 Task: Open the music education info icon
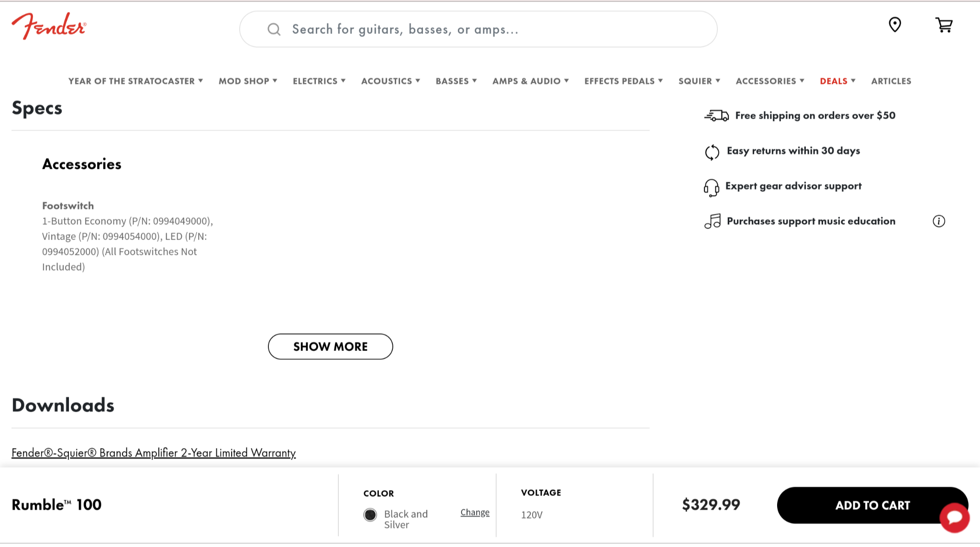pos(939,221)
